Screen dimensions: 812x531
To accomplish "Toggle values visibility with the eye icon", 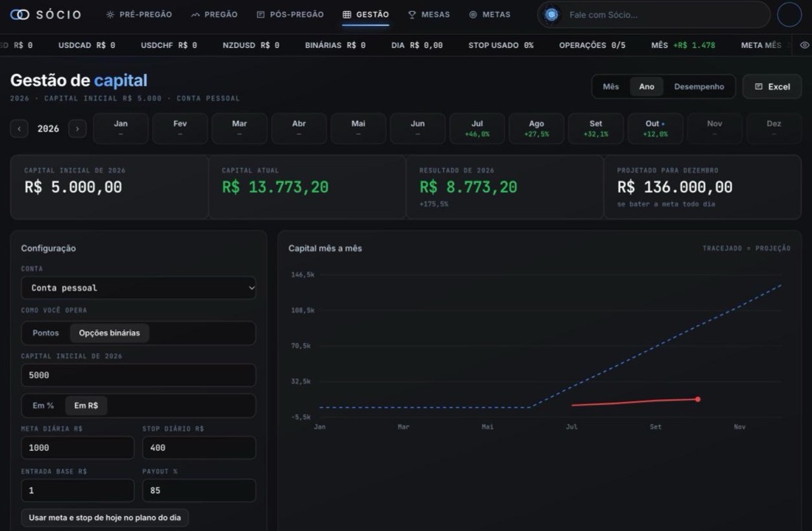I will click(804, 45).
